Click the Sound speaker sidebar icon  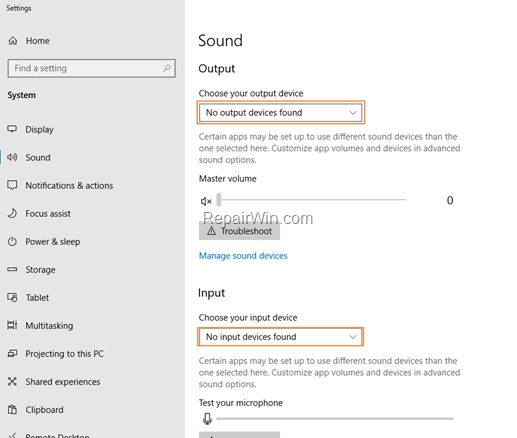pos(12,157)
